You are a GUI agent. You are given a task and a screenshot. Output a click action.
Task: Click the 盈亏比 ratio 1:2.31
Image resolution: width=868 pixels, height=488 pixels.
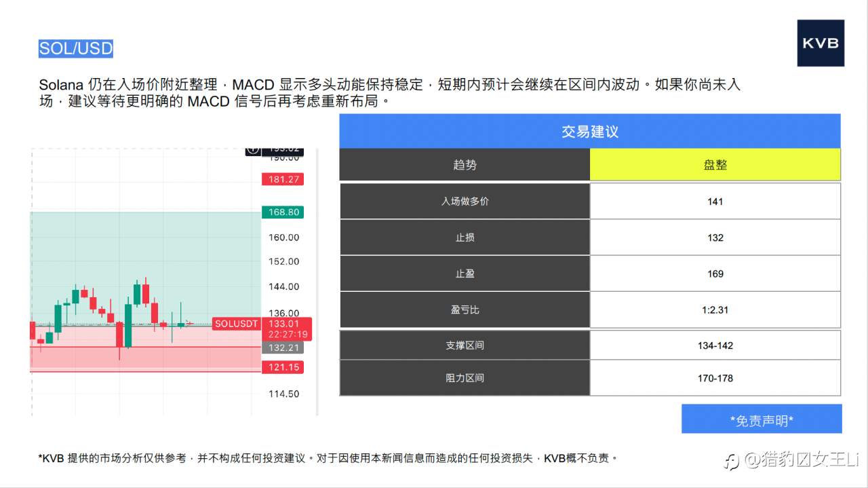click(715, 309)
